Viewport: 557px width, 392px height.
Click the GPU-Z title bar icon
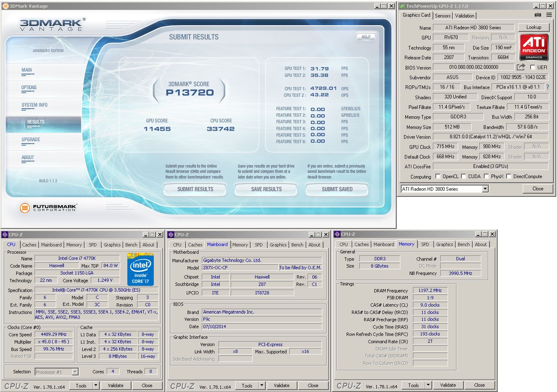[x=402, y=6]
